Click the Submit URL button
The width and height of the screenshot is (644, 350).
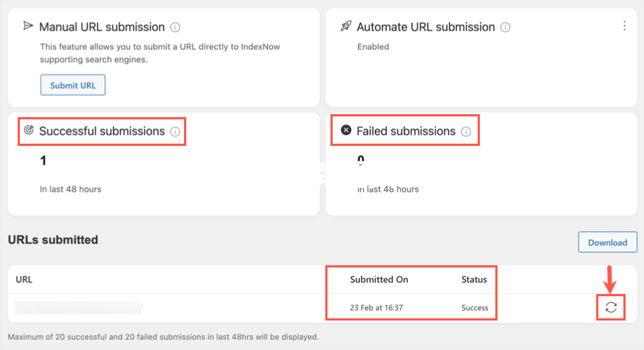pos(73,85)
